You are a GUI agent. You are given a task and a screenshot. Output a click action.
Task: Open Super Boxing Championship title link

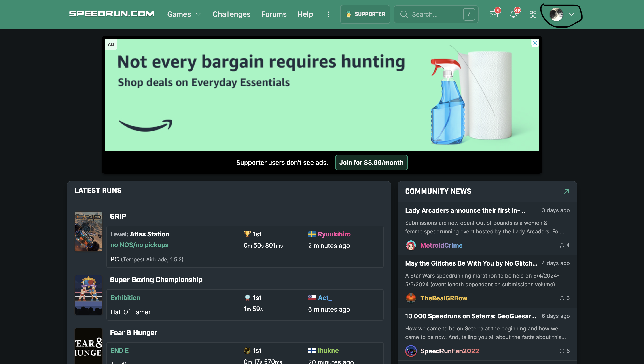(156, 280)
